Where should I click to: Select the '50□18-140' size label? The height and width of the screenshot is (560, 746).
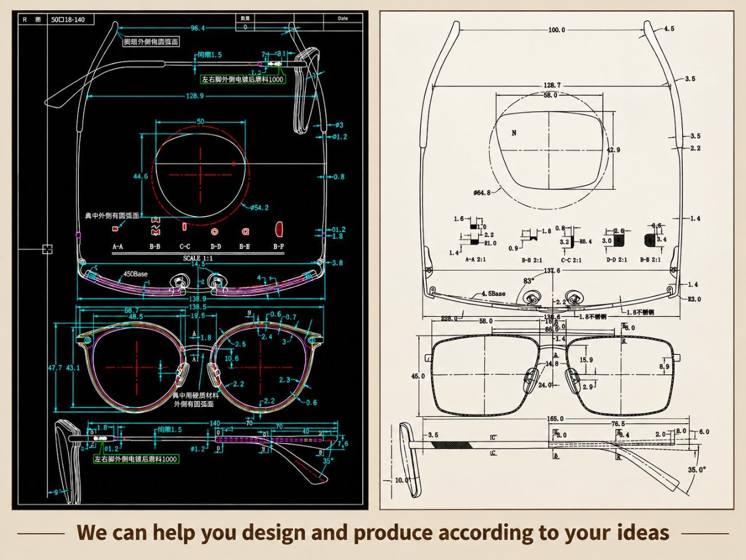point(68,20)
